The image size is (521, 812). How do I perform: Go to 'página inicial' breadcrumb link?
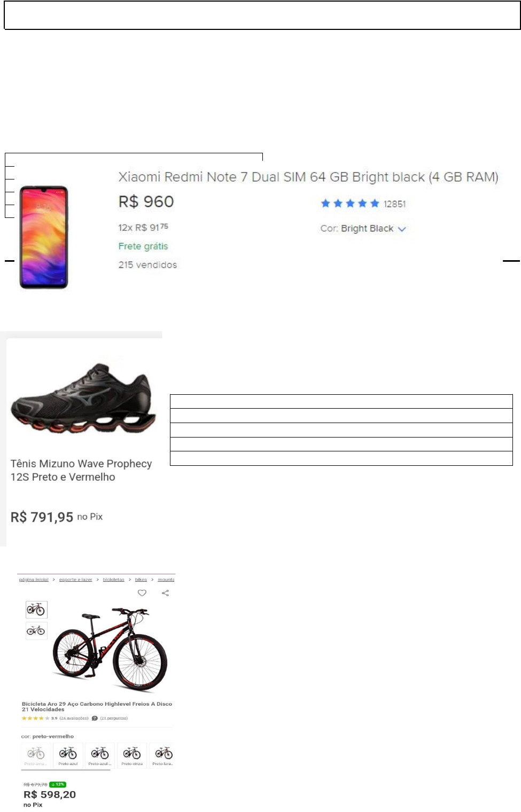(x=34, y=580)
